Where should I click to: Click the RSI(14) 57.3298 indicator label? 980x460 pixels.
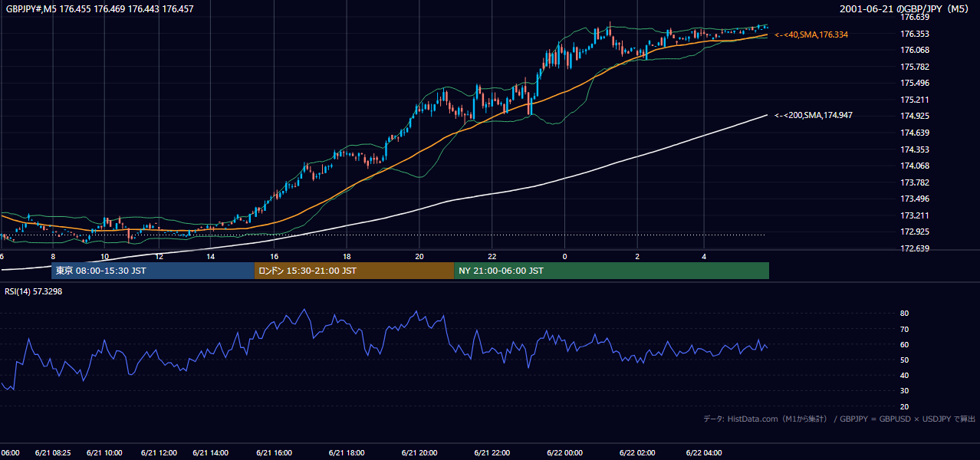pyautogui.click(x=34, y=291)
